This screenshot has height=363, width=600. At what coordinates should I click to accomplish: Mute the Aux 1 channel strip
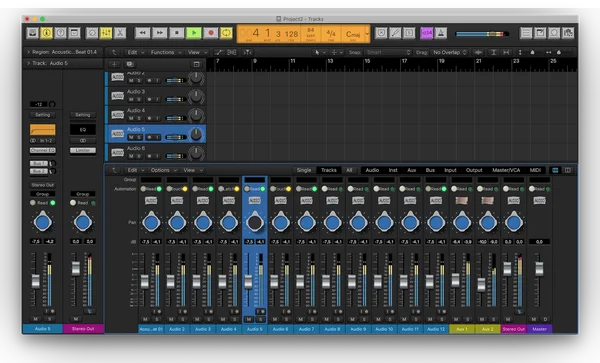click(456, 319)
